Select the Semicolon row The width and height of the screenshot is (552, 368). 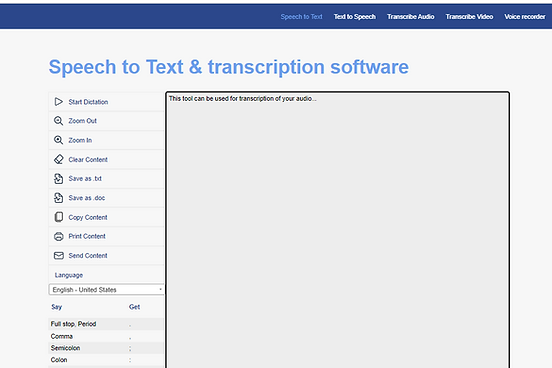[106, 348]
